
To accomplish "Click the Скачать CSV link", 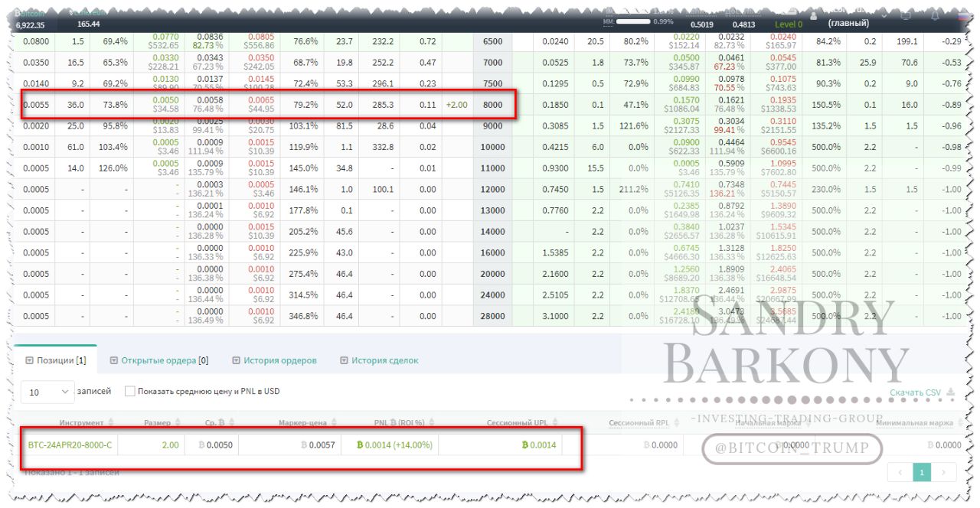I will click(915, 392).
